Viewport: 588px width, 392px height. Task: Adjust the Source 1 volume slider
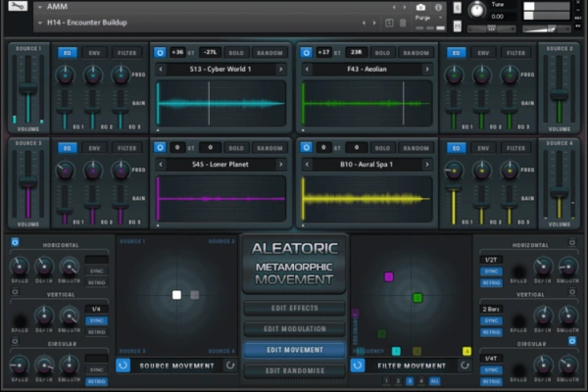[x=28, y=86]
